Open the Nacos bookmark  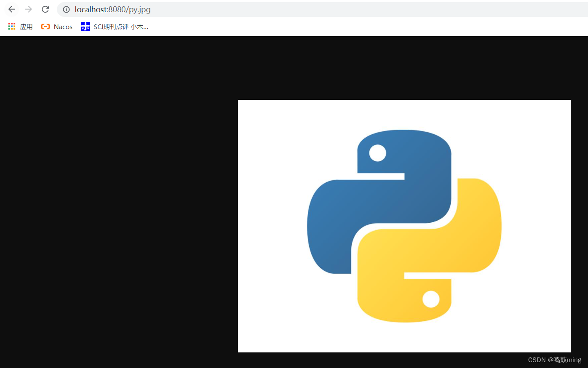point(57,27)
